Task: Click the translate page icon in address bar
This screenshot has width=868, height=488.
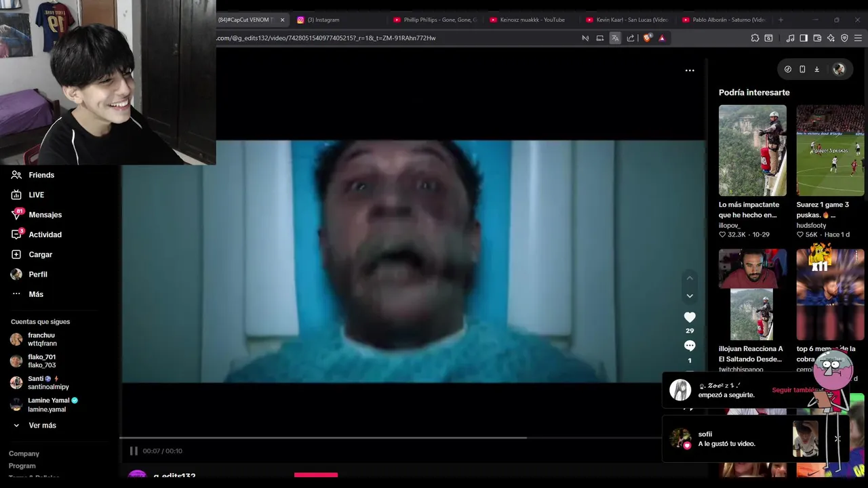Action: point(615,38)
